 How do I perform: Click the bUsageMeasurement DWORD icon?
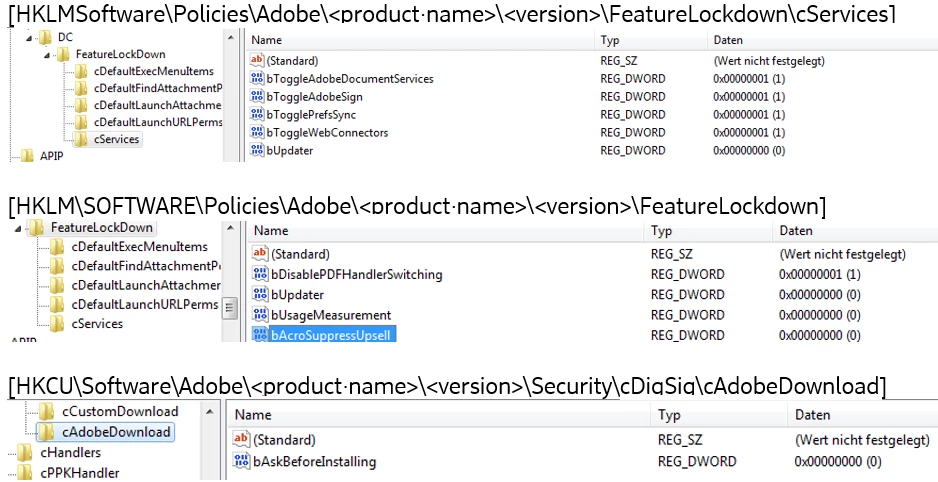[x=260, y=315]
